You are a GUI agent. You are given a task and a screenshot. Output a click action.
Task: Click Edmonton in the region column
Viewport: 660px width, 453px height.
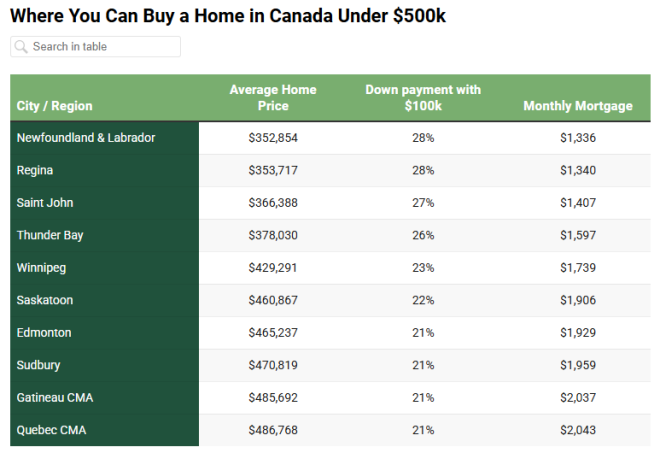pos(43,333)
